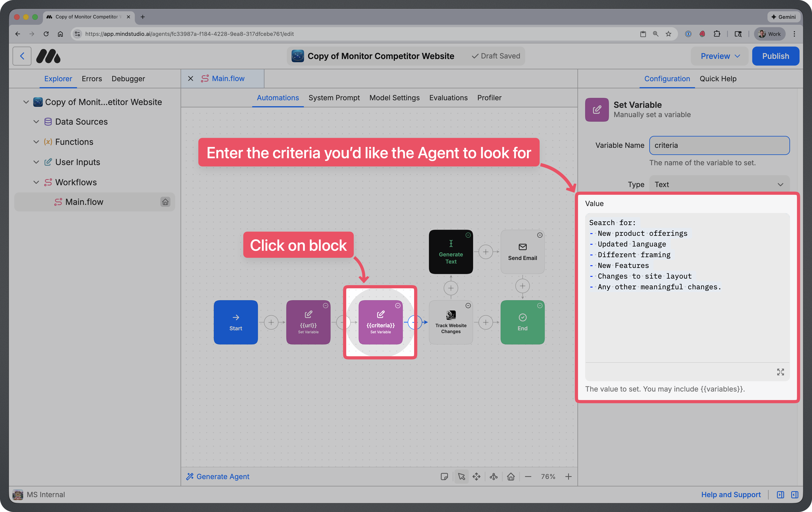Click the auto-arrange nodes icon

[494, 477]
